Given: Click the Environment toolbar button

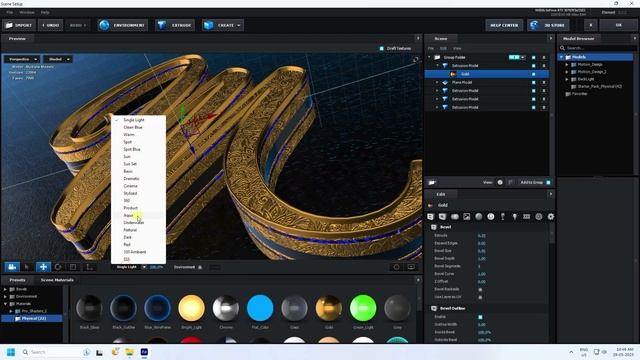Looking at the screenshot, I should (123, 25).
